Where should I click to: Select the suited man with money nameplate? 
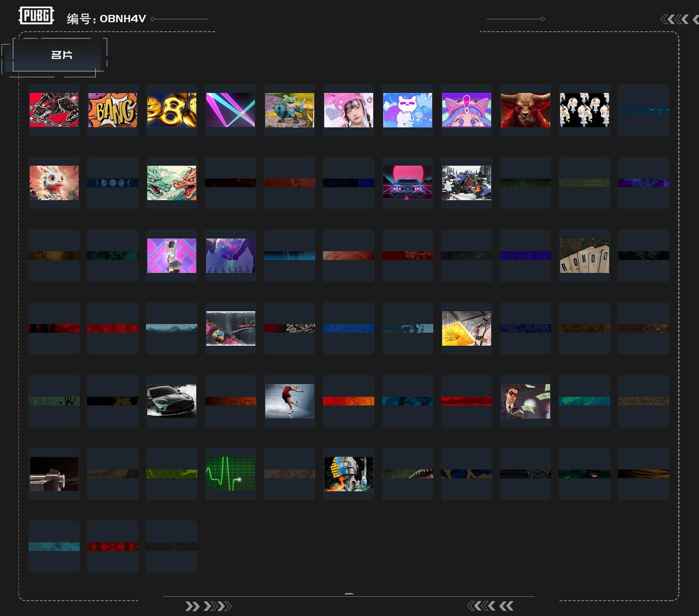pos(526,401)
